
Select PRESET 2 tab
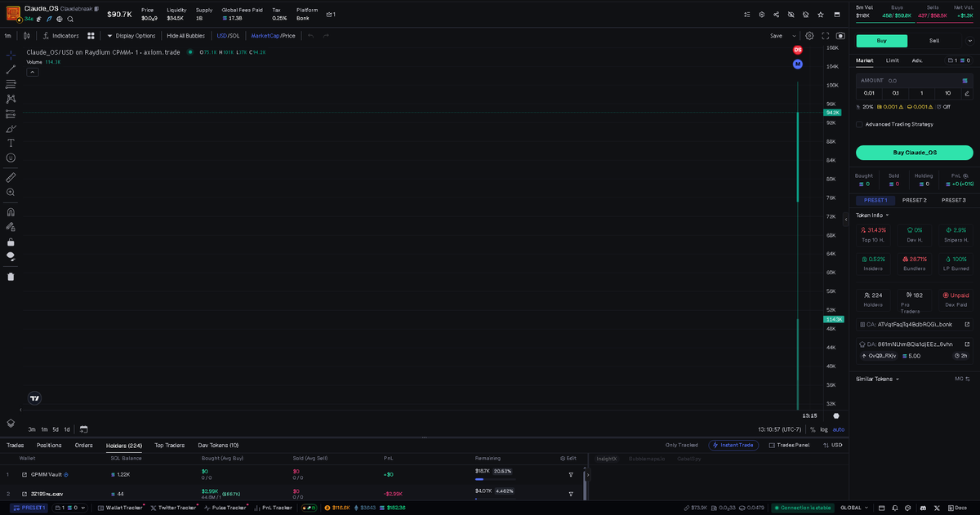click(x=915, y=200)
